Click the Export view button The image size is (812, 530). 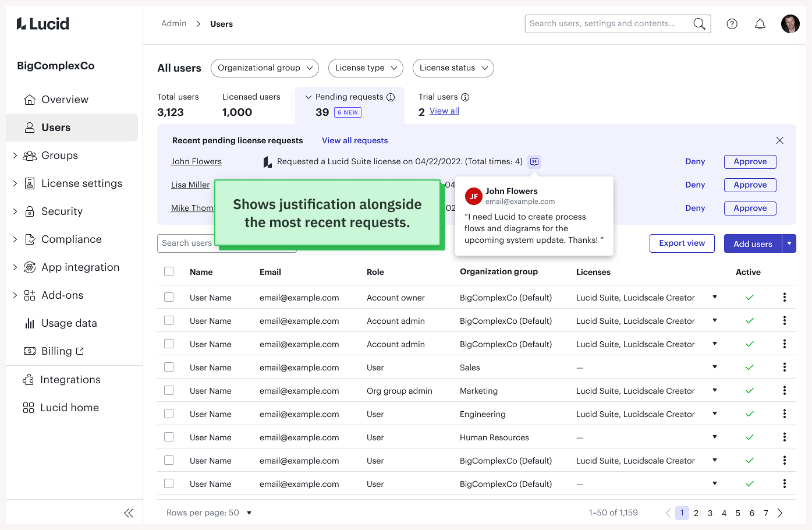point(682,243)
